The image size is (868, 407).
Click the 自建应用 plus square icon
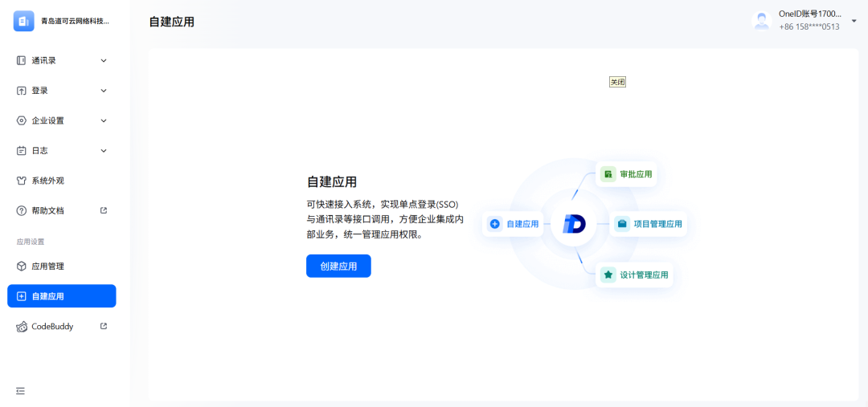(x=21, y=296)
